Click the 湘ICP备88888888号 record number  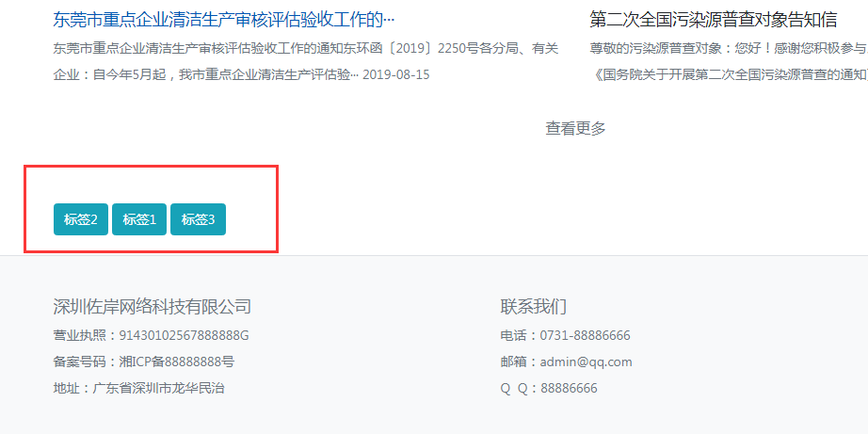click(176, 362)
